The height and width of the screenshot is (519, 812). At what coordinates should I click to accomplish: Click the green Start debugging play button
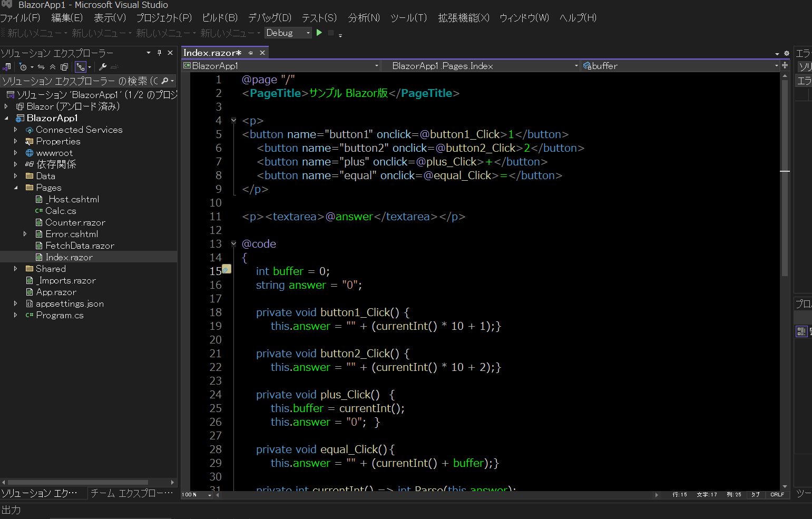(x=319, y=33)
